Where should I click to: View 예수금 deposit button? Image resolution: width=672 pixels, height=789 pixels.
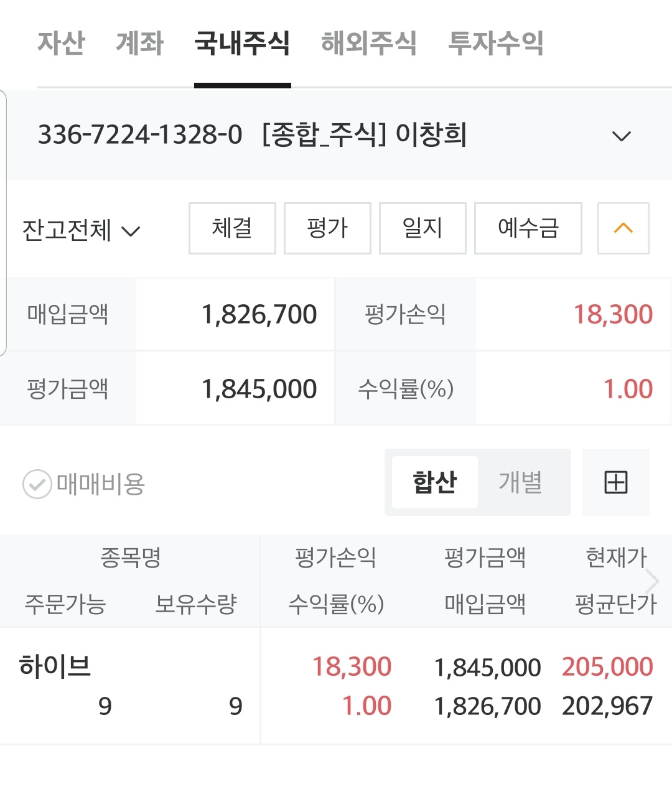[528, 228]
